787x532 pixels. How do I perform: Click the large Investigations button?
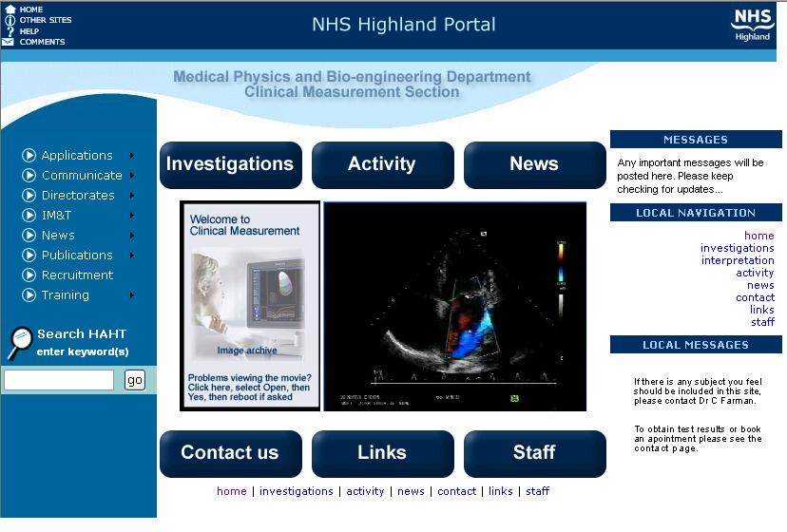click(x=231, y=165)
